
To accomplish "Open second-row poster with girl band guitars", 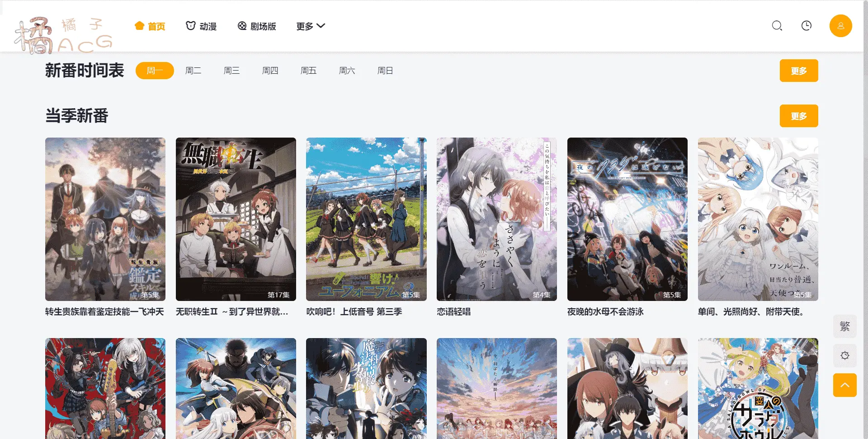I will 105,388.
